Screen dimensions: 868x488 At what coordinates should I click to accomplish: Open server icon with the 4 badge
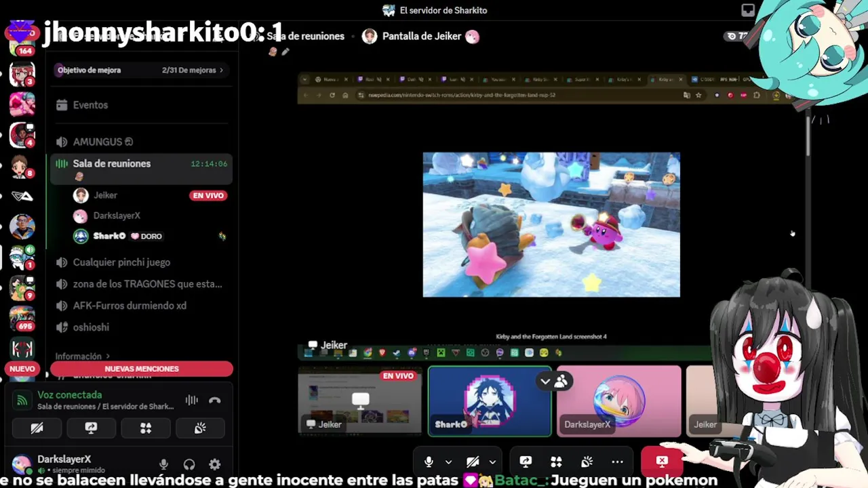pos(22,134)
